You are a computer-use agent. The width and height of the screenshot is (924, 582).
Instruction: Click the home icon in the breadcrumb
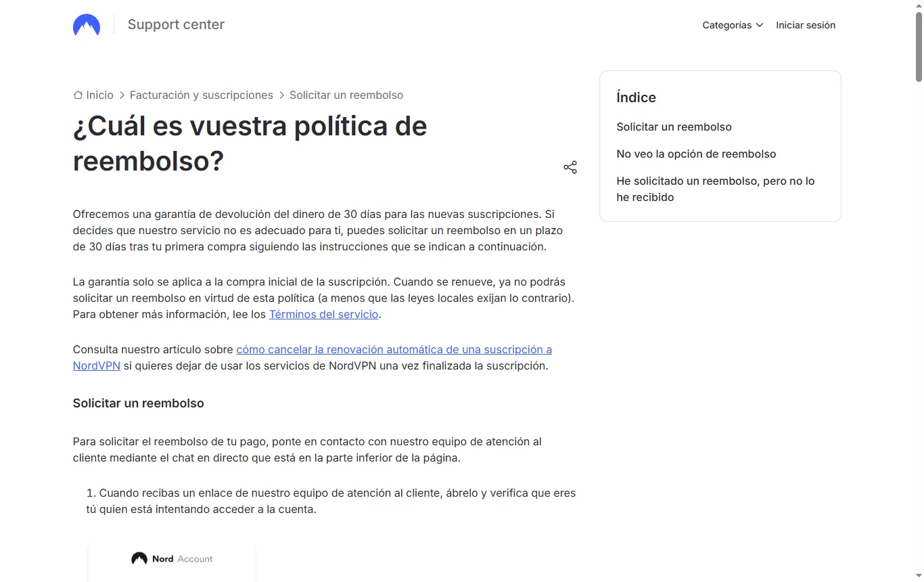[x=78, y=95]
